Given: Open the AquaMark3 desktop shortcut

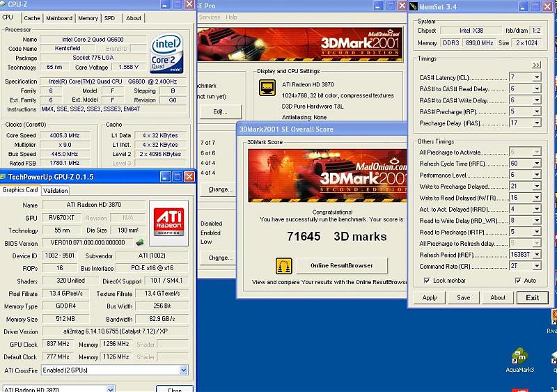Looking at the screenshot, I should click(519, 360).
